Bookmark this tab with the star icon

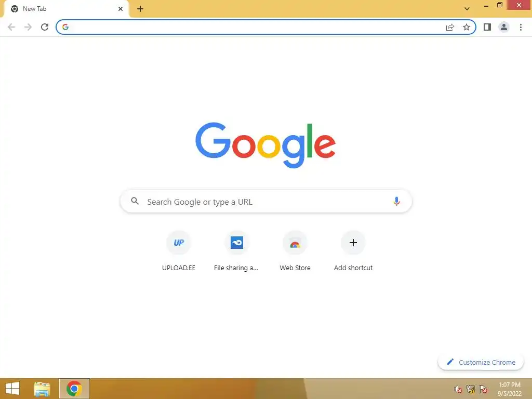point(467,27)
